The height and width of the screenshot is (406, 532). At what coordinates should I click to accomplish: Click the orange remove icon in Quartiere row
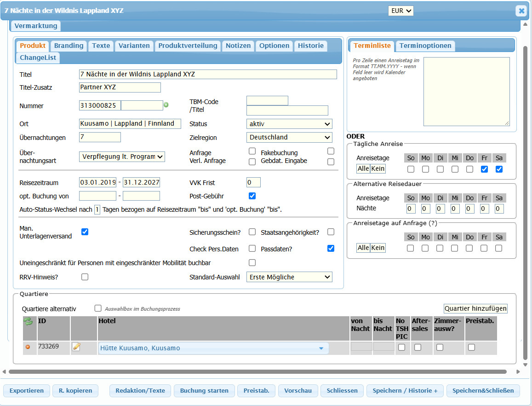[28, 347]
